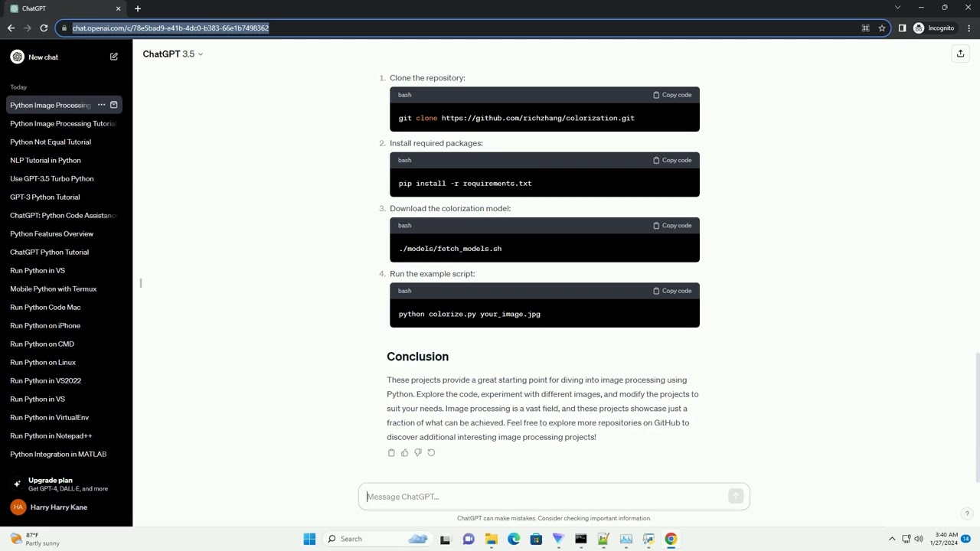Open the Python Integration in MATLAB chat
Viewport: 980px width, 551px height.
[64, 454]
